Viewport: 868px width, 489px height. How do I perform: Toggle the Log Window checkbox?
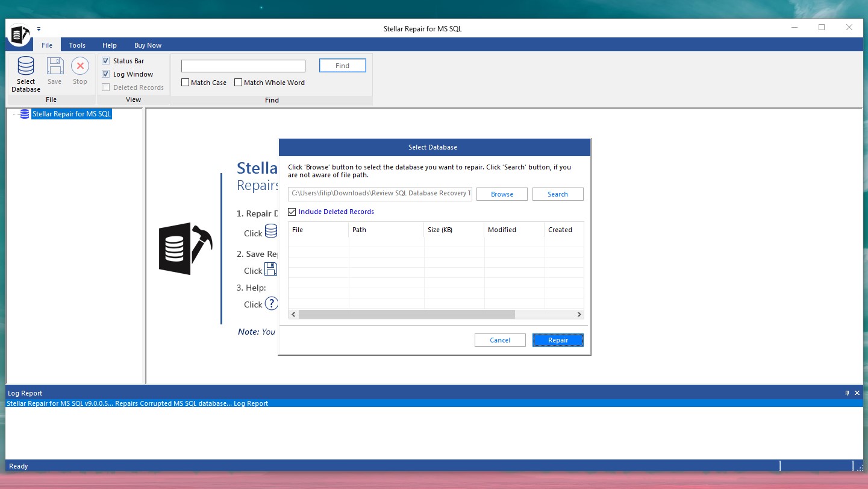pos(106,74)
